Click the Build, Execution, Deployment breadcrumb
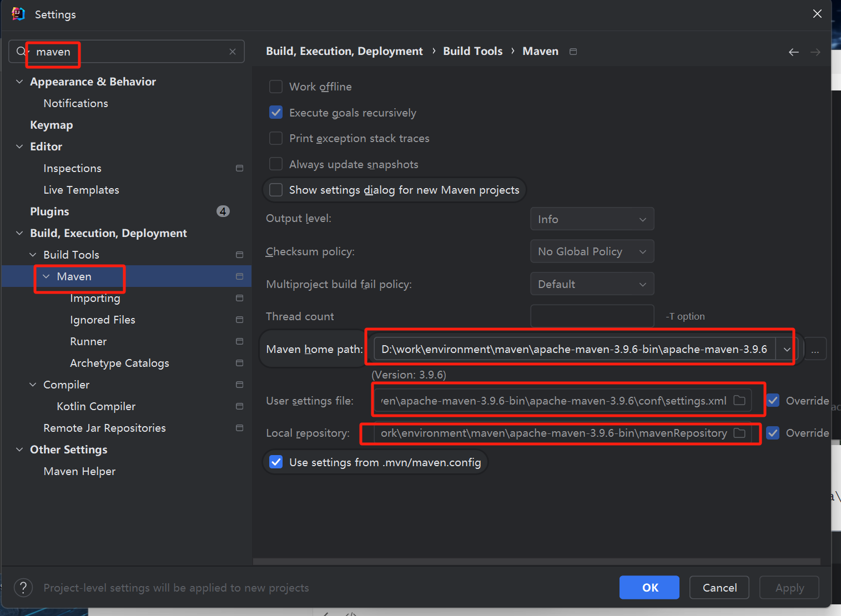The image size is (841, 616). click(x=344, y=51)
